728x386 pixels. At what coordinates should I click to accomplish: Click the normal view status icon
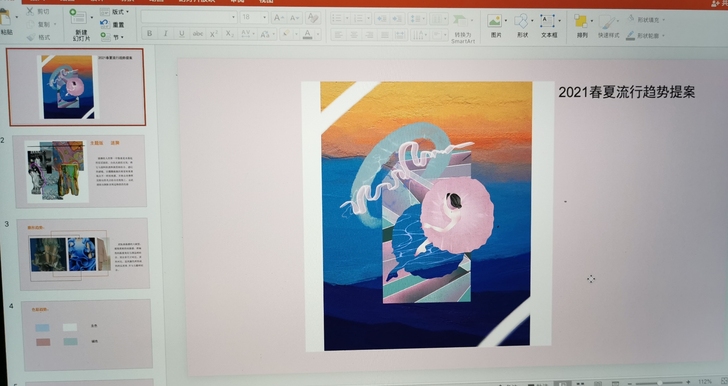tap(563, 383)
